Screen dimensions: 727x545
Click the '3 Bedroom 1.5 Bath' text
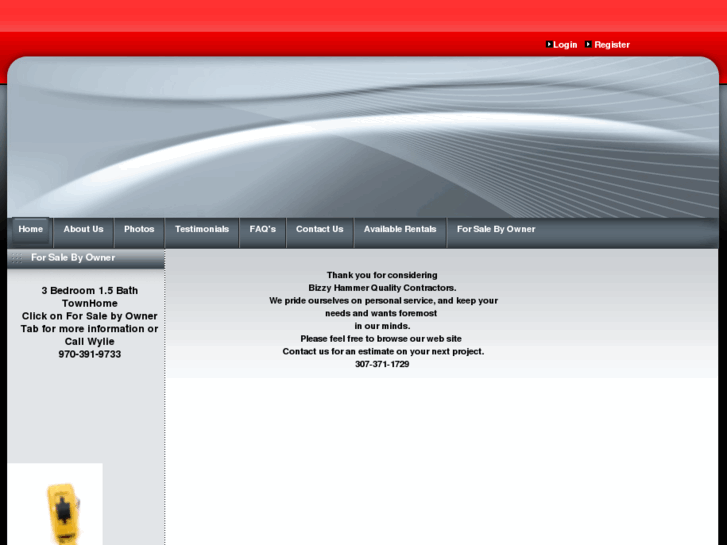tap(89, 291)
